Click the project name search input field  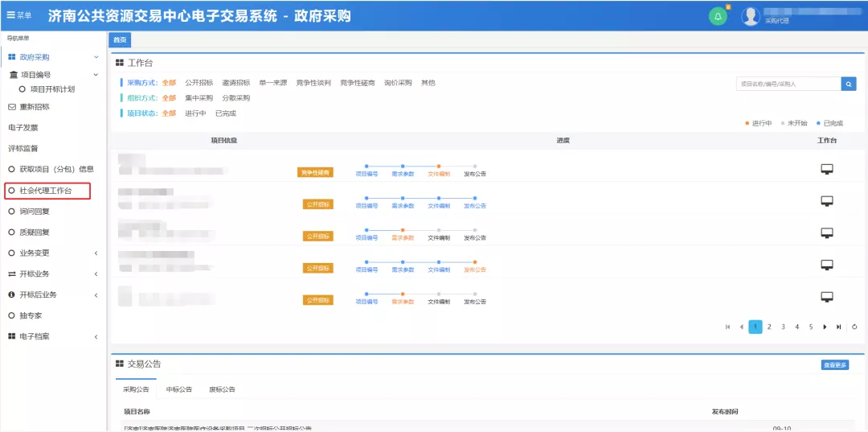pos(788,84)
